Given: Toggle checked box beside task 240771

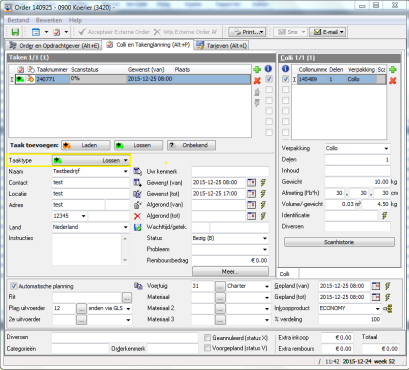Looking at the screenshot, I should 269,79.
